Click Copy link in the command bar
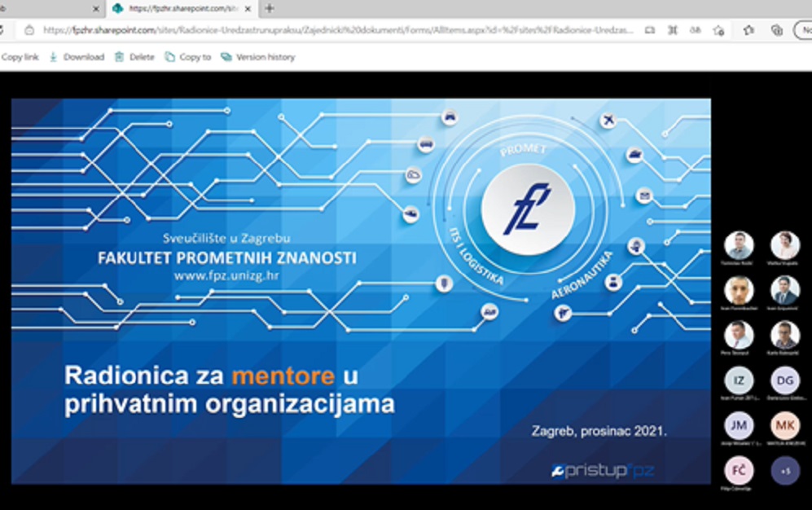This screenshot has width=812, height=510. [20, 57]
